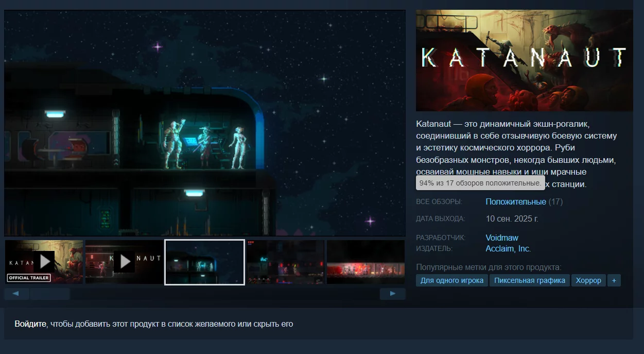Viewport: 644px width, 354px height.
Task: Select the "Хоррор" tag
Action: click(588, 280)
